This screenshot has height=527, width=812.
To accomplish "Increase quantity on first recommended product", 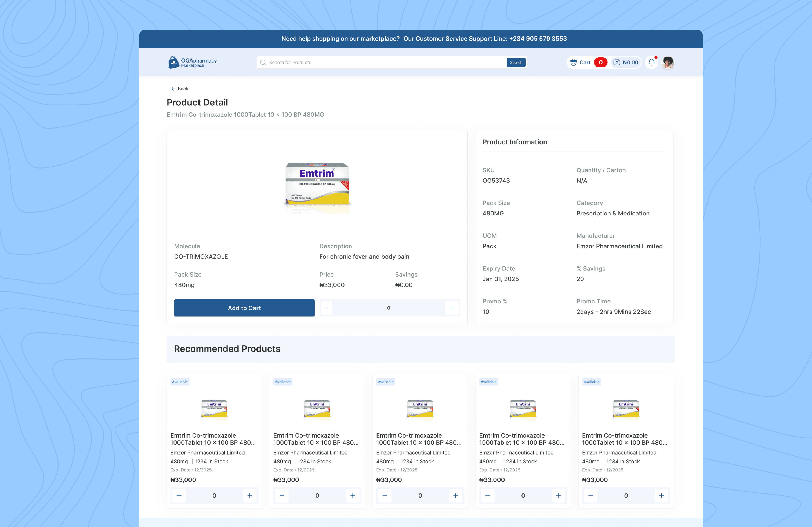I will click(x=250, y=496).
